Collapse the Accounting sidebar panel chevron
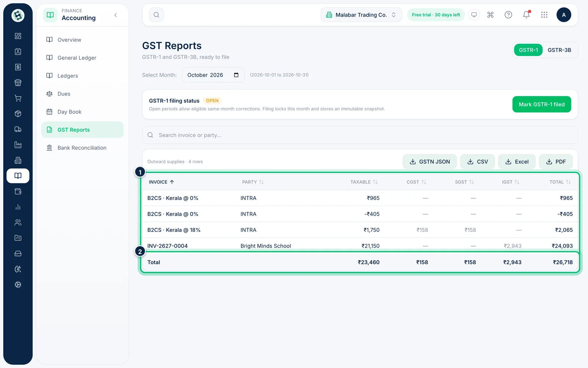588x368 pixels. click(x=116, y=15)
